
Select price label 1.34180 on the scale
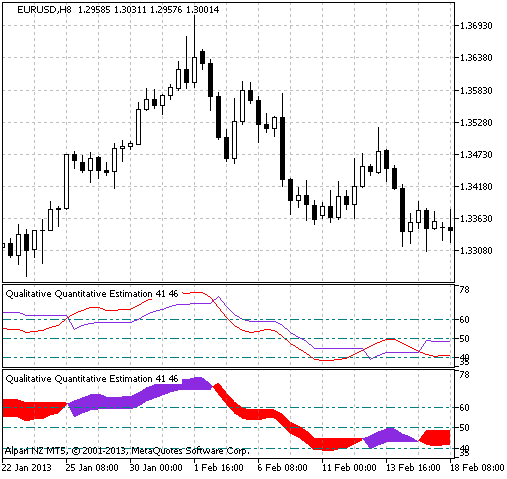[476, 187]
